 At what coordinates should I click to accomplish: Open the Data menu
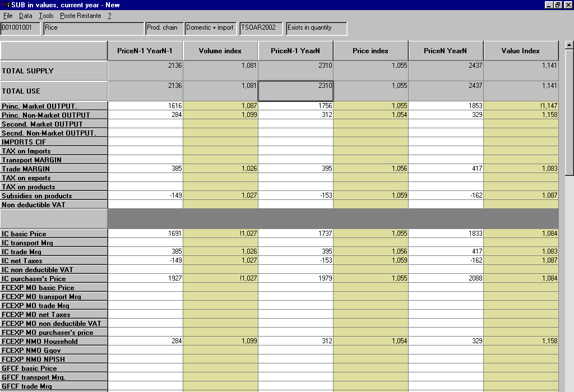(26, 16)
